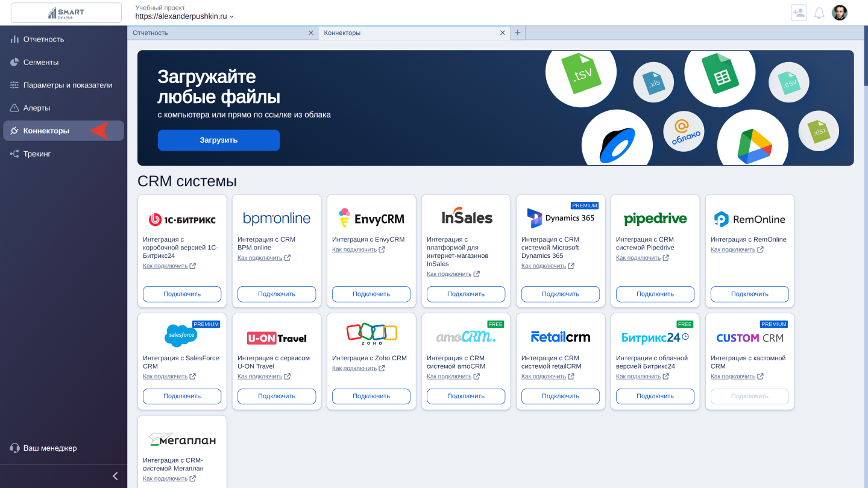Open the Сегменты sidebar section

[x=63, y=62]
